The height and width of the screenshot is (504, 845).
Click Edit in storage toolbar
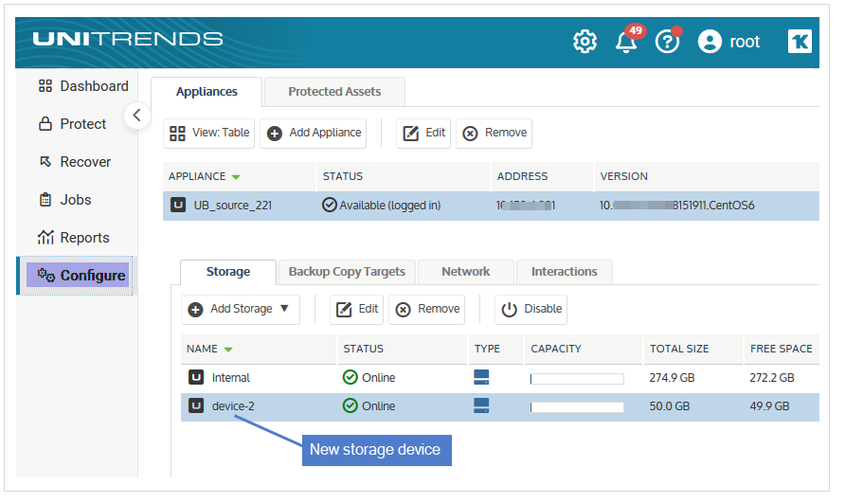click(356, 310)
